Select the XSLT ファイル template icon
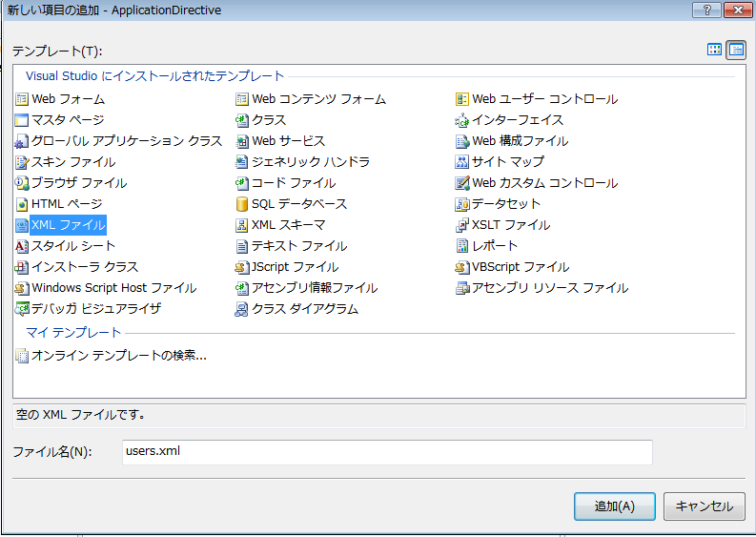Image resolution: width=756 pixels, height=537 pixels. pyautogui.click(x=461, y=225)
